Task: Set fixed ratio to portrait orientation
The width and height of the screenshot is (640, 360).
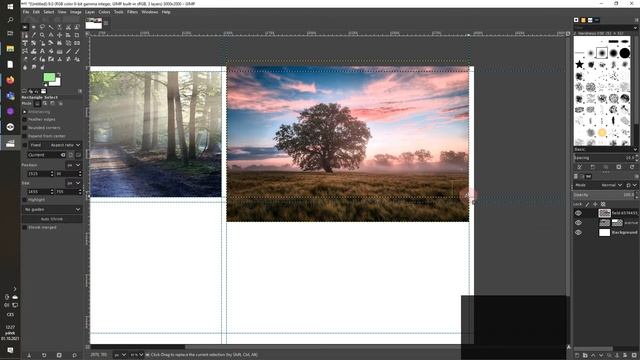Action: tap(71, 155)
